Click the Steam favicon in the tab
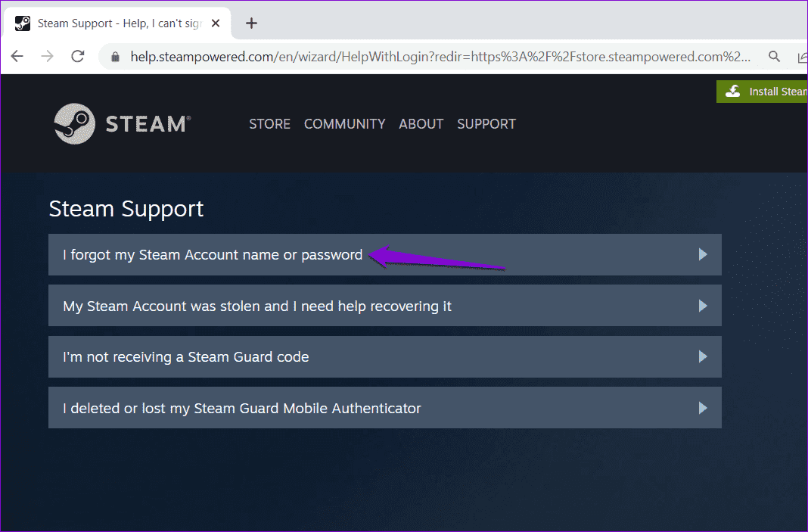 pos(22,23)
